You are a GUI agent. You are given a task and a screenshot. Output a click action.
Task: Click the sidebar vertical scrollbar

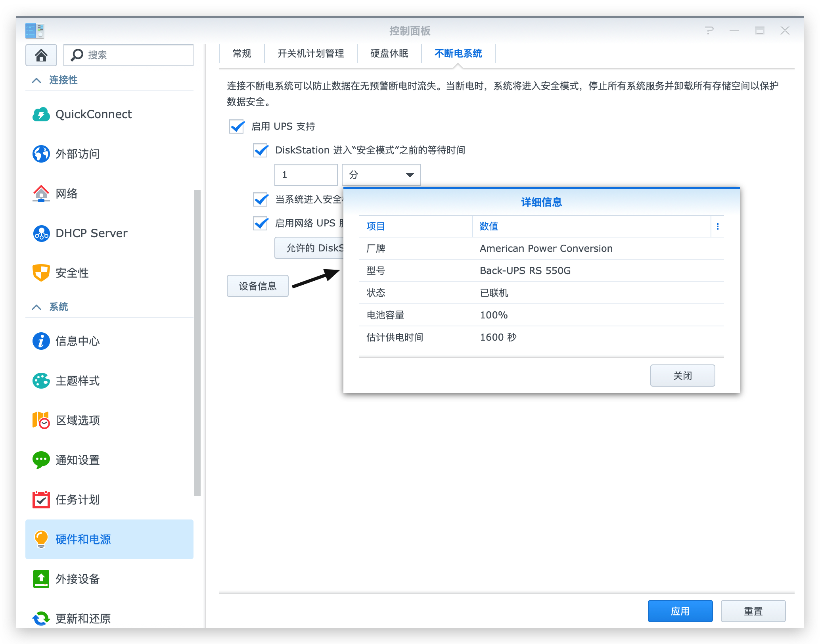coord(197,343)
